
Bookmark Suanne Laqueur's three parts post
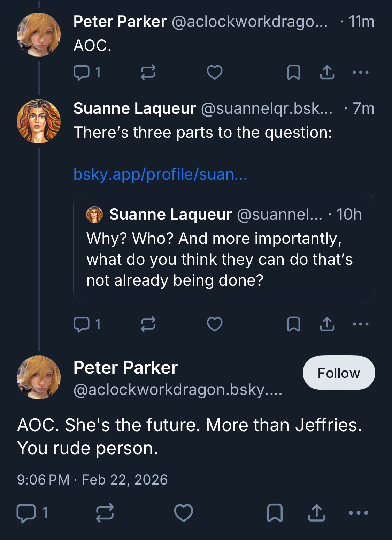293,324
